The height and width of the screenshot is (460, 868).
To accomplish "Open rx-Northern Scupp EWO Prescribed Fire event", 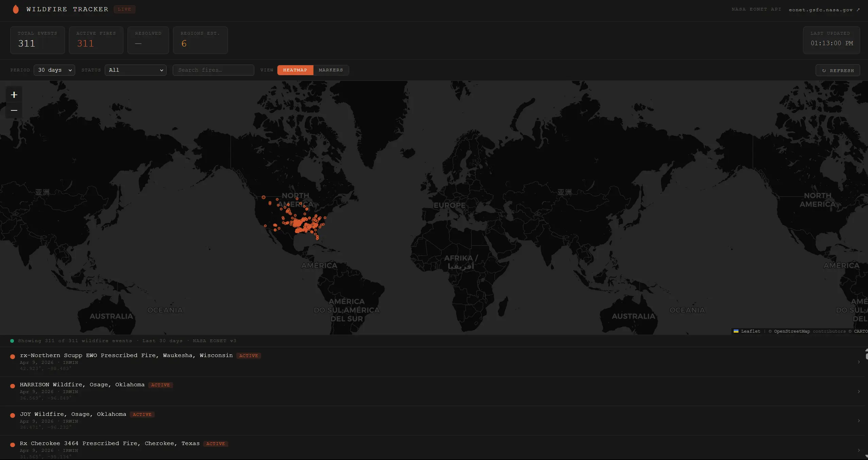I will click(432, 362).
